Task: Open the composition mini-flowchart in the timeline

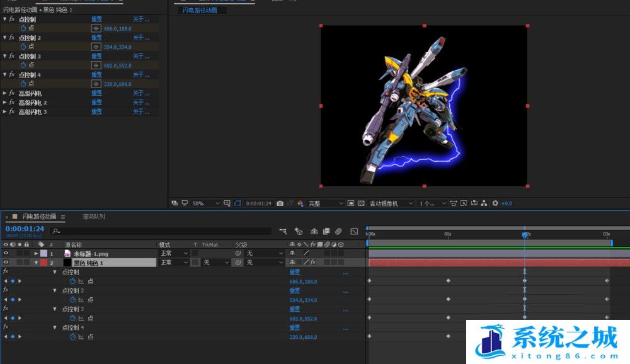Action: 283,231
